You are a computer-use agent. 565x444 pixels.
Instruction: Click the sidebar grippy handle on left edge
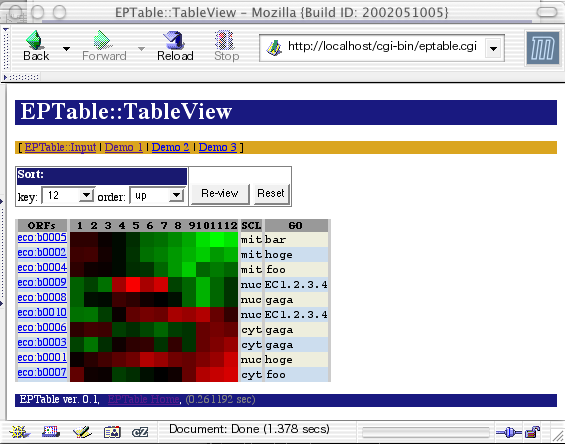2,252
